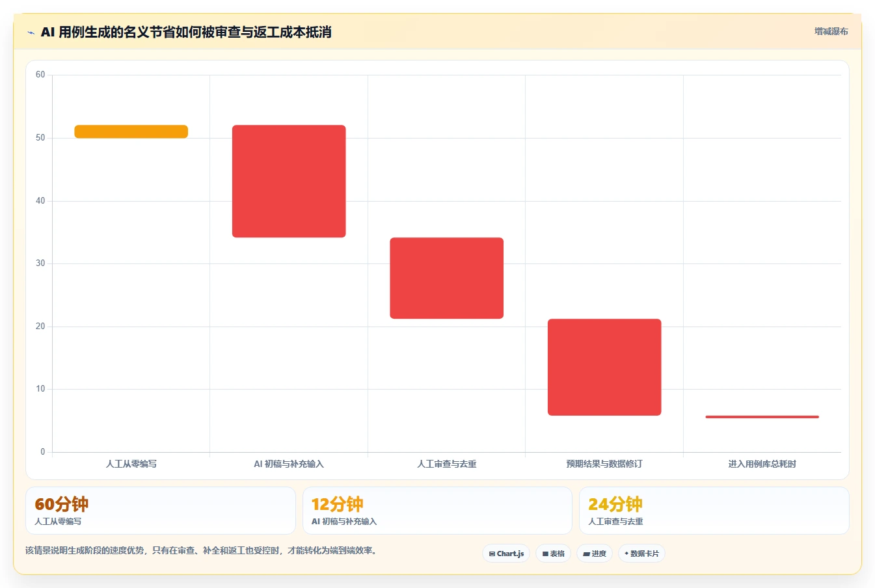Click the red AI 初稿与补充输入 bar

coord(289,181)
